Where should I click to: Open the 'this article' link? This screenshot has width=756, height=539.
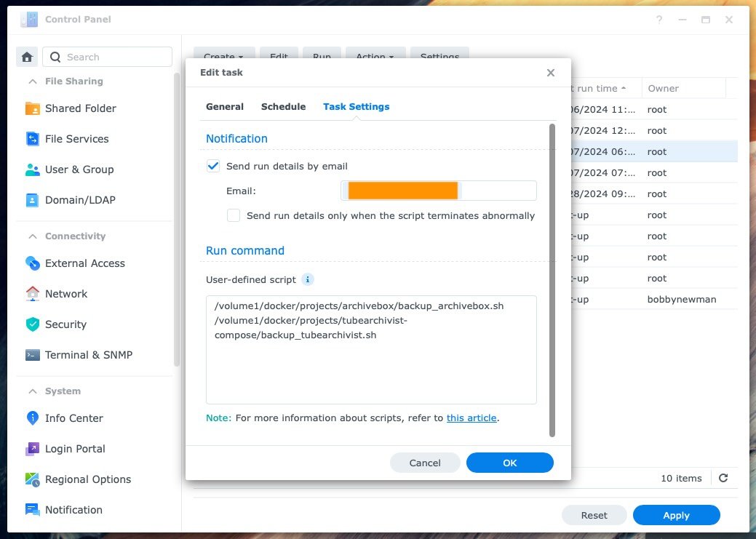coord(471,418)
